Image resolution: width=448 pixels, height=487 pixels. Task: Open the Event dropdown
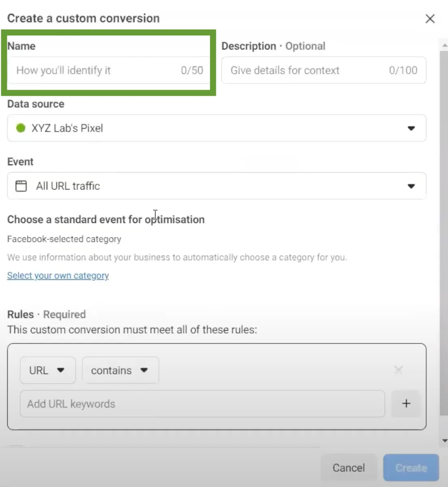(x=217, y=186)
